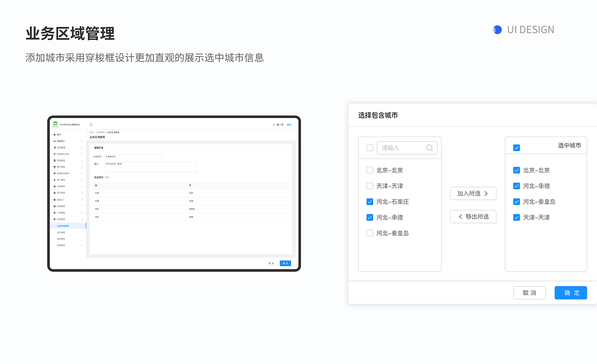597x364 pixels.
Task: Select the 首页 home icon in the sidebar
Action: coord(55,134)
